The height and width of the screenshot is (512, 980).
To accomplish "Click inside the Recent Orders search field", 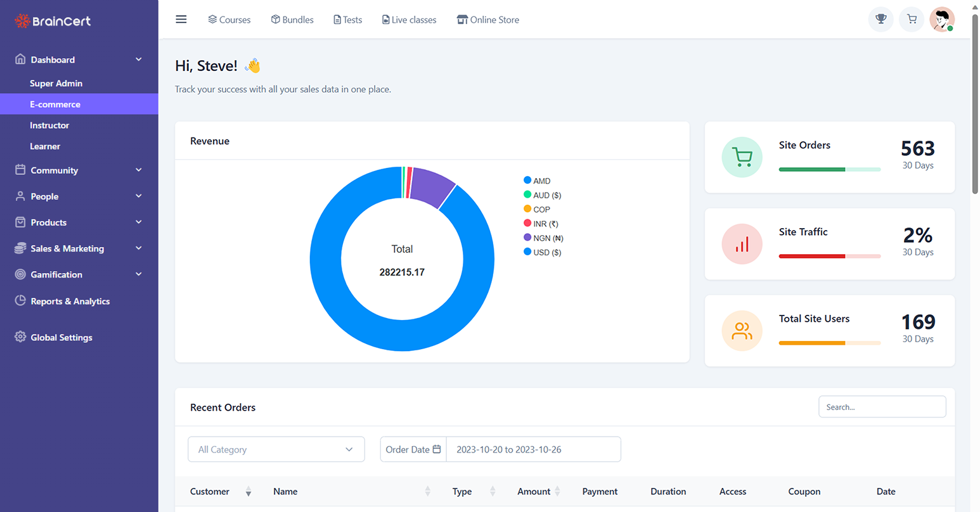I will pos(882,406).
